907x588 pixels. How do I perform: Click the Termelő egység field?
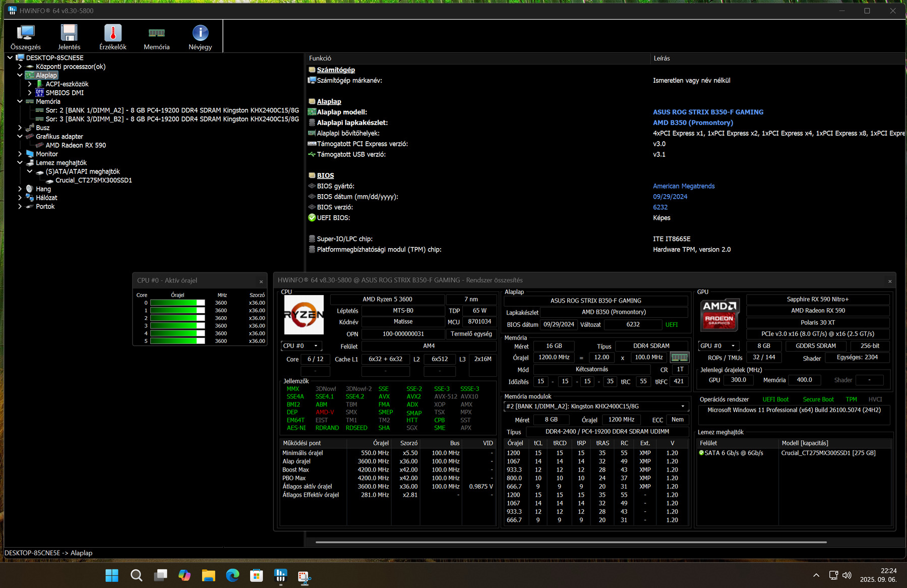pos(471,334)
